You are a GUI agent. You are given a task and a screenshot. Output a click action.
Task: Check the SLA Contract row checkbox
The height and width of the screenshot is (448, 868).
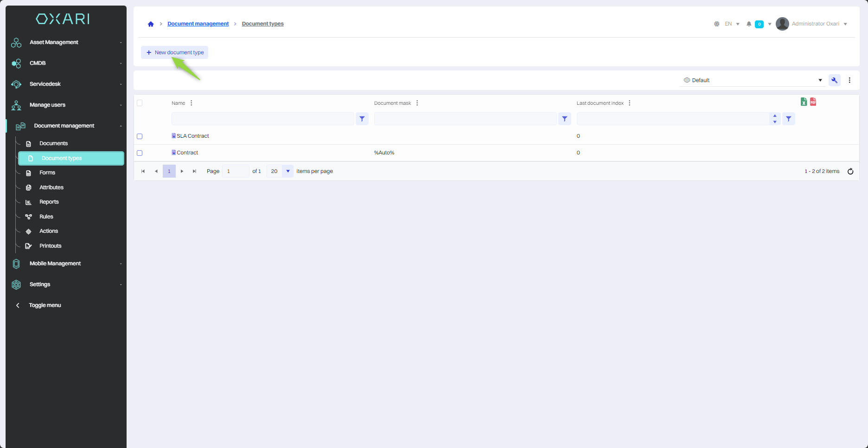[140, 136]
